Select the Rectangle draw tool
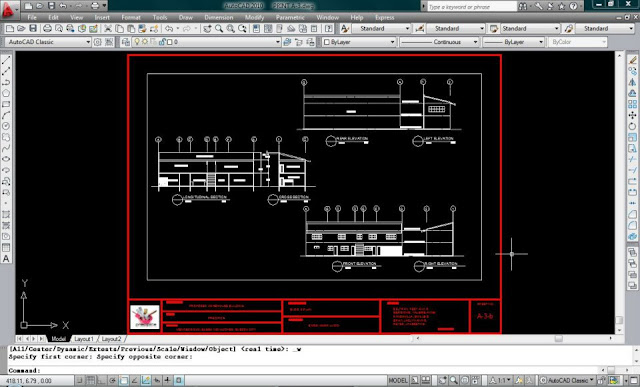The image size is (640, 387). click(x=6, y=104)
